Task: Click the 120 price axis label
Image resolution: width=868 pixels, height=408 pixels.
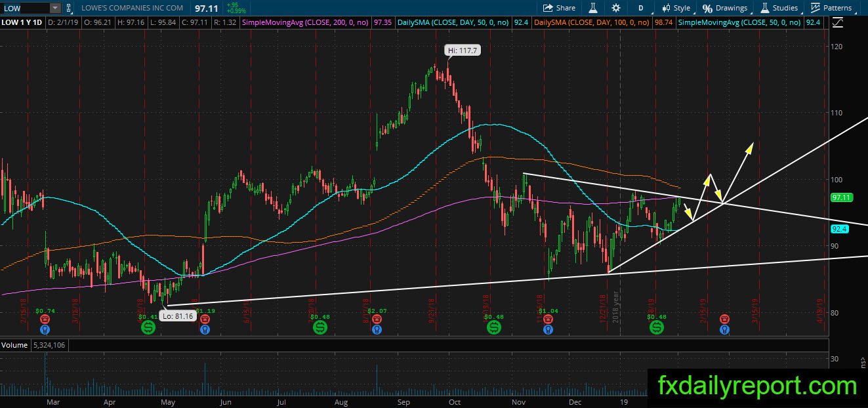Action: 838,47
